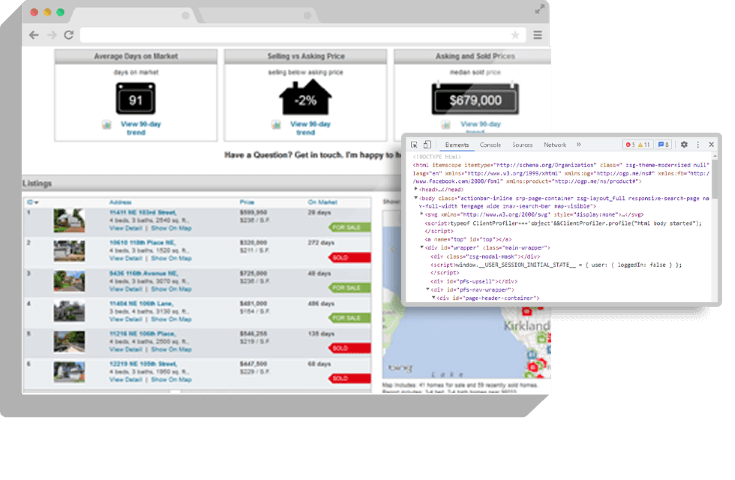Close the second browser tab
This screenshot has width=735, height=480.
click(x=308, y=15)
